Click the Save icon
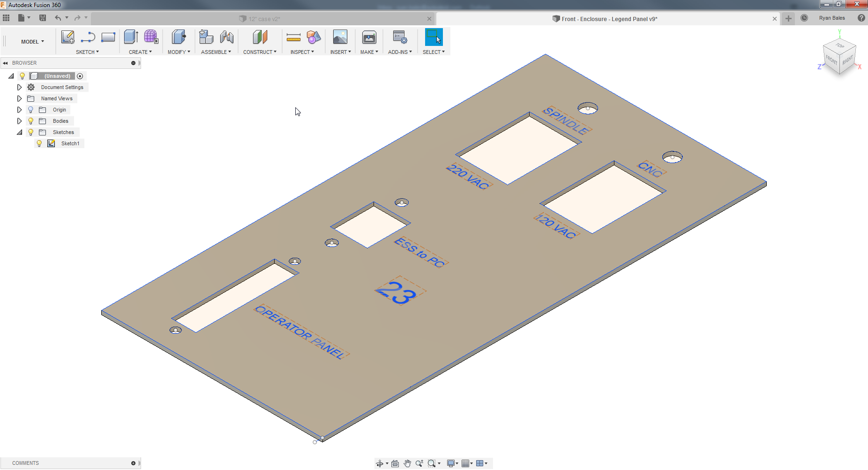The height and width of the screenshot is (470, 868). [43, 18]
